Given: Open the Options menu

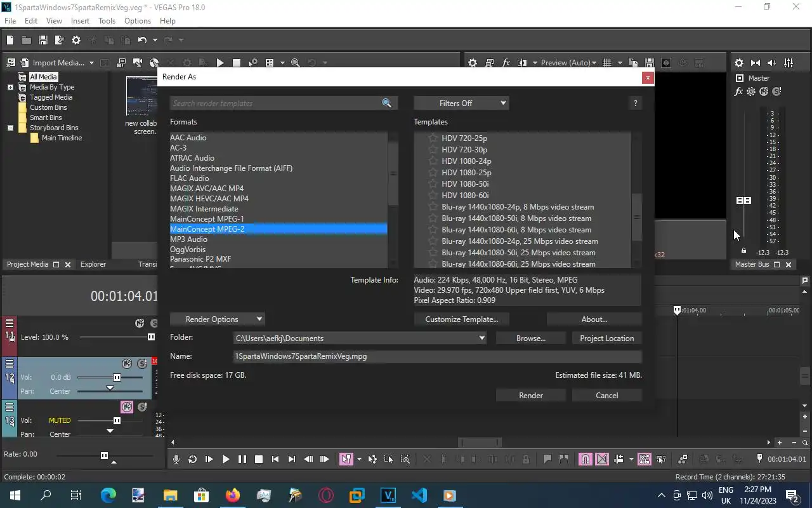Looking at the screenshot, I should [x=138, y=21].
